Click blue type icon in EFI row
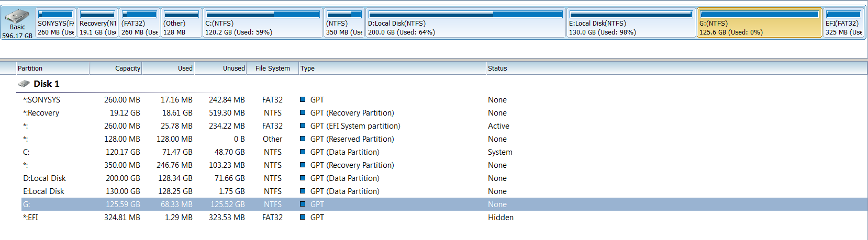Viewport: 868px width, 240px height. click(303, 217)
